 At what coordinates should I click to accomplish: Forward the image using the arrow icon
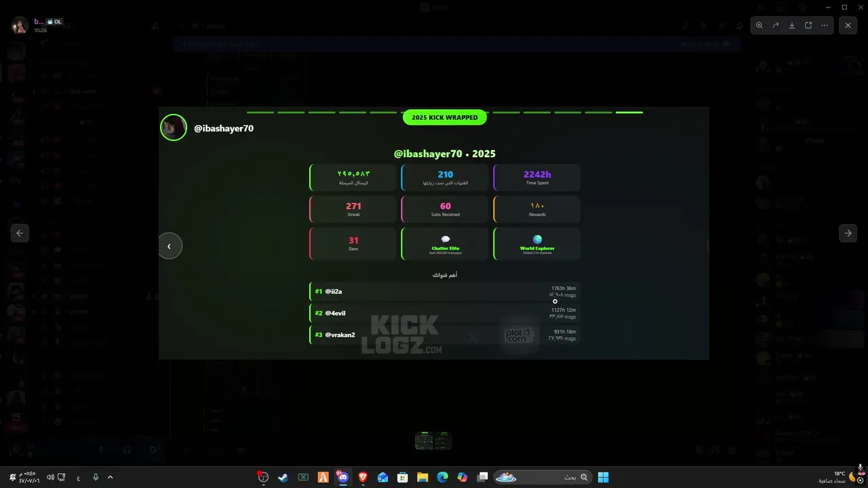776,25
